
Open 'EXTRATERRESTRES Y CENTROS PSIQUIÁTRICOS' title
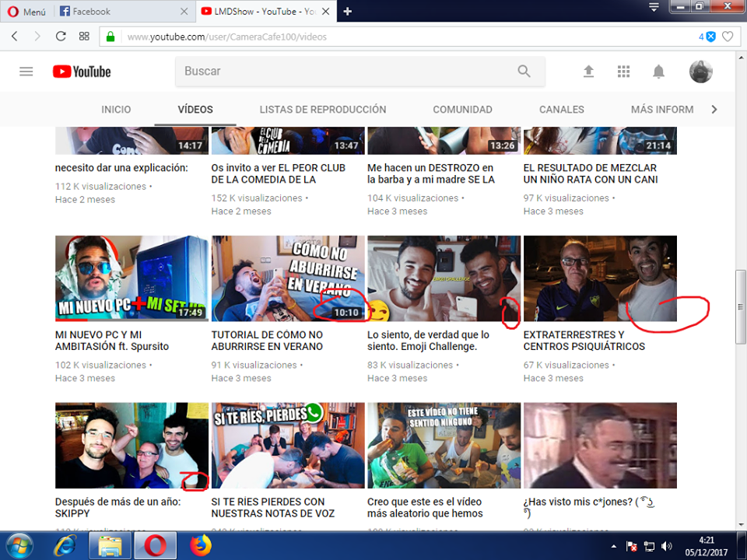tap(584, 341)
